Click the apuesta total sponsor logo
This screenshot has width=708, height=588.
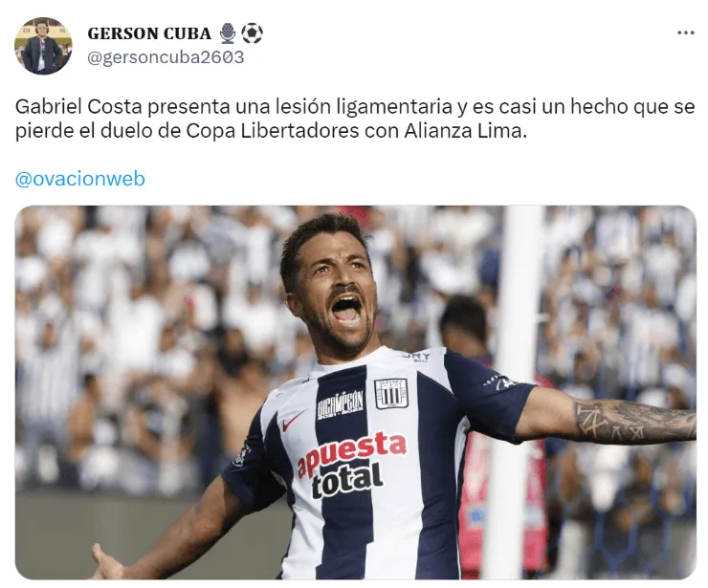350,465
